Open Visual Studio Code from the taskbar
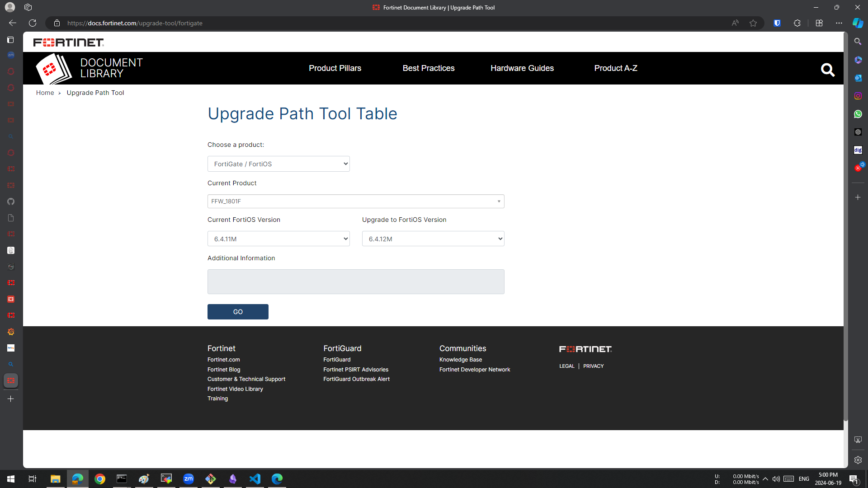868x488 pixels. click(255, 479)
